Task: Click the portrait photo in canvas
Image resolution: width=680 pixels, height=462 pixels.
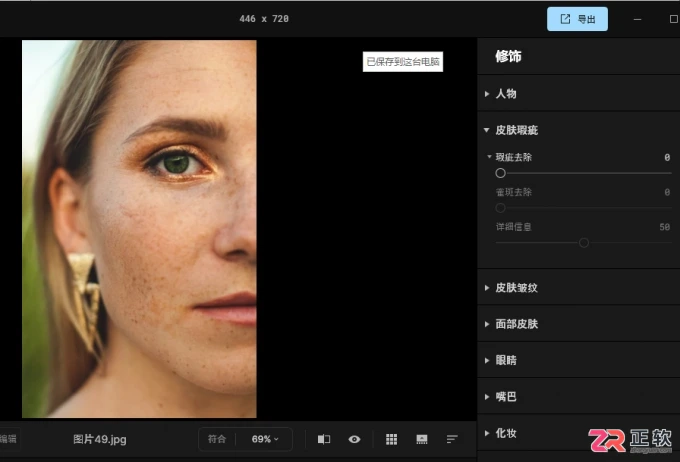Action: (x=139, y=229)
